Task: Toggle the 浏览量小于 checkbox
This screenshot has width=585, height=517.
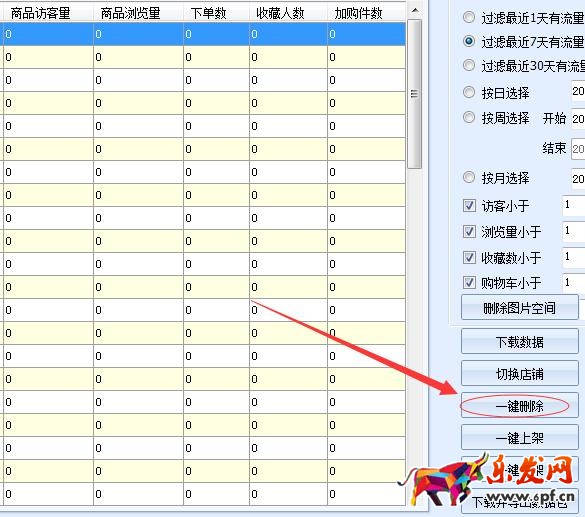Action: coord(469,232)
